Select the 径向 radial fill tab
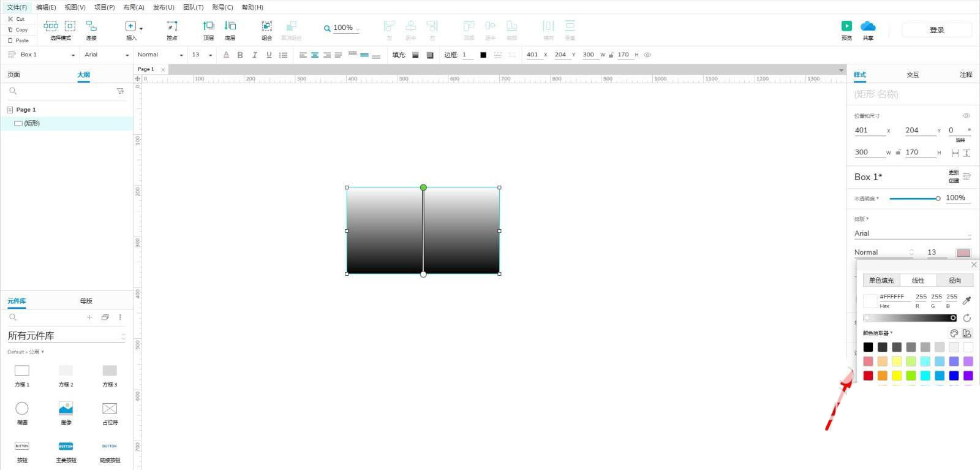The image size is (980, 470). point(954,281)
